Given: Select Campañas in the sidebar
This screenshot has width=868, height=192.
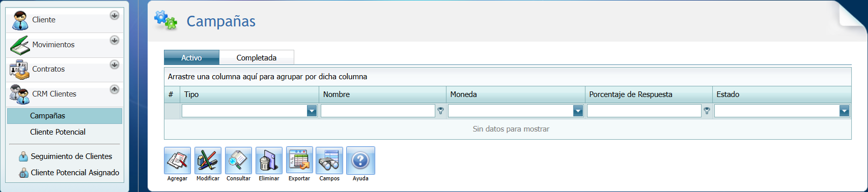Looking at the screenshot, I should click(65, 116).
